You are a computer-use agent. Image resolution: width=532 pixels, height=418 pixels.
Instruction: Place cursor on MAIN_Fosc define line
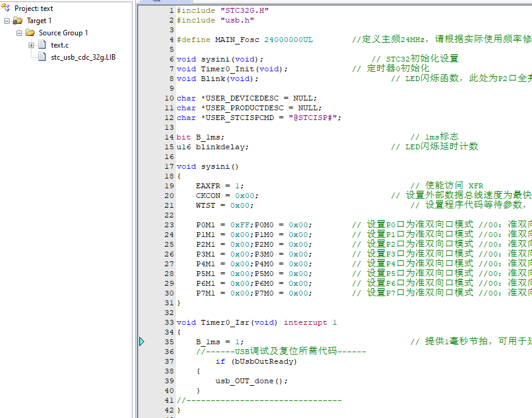[x=245, y=40]
